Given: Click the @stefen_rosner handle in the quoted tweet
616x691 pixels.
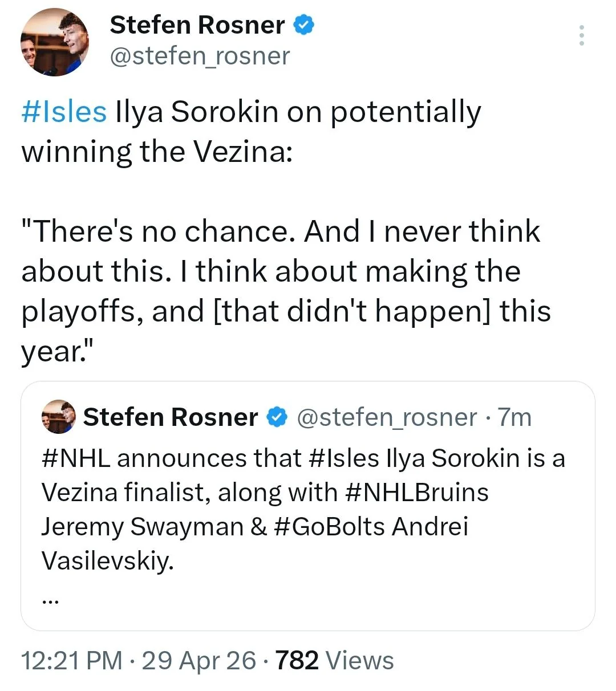Looking at the screenshot, I should point(387,417).
